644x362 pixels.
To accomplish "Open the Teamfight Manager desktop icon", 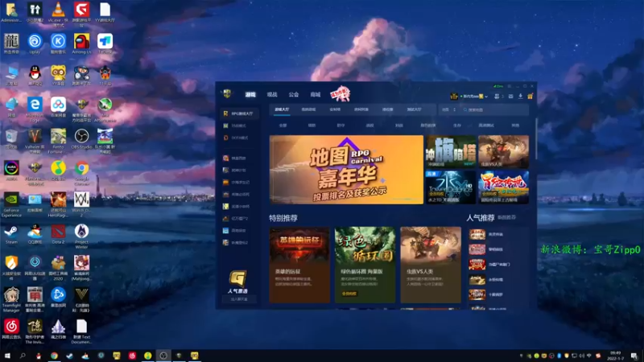I will 11,299.
